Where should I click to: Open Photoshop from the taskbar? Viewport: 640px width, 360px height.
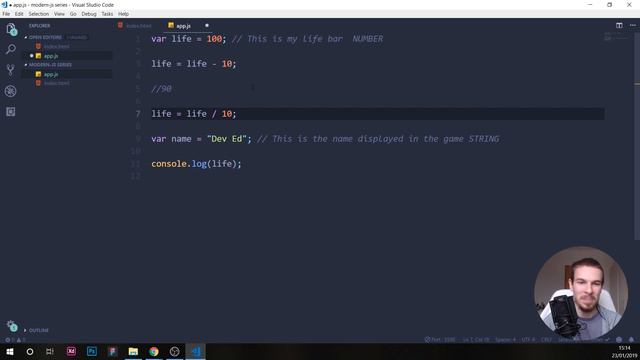[92, 351]
